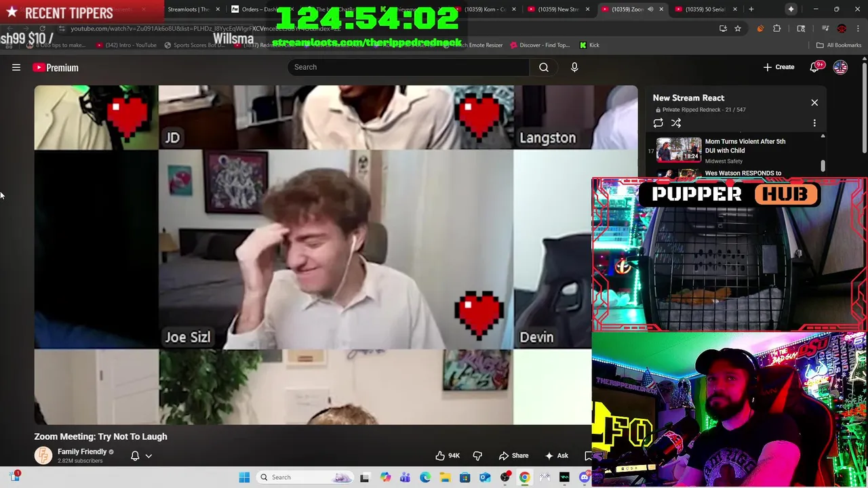Open Microsoft Teams from taskbar

click(x=405, y=477)
